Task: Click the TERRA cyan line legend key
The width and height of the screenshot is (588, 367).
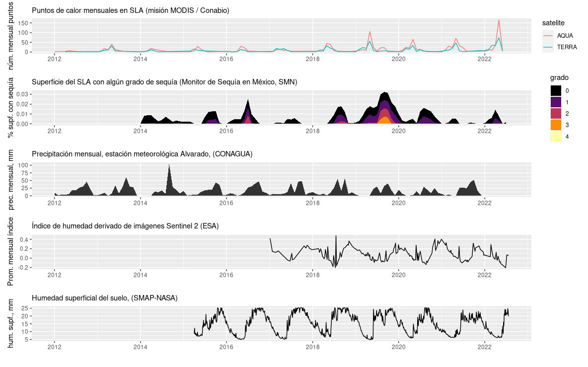Action: pos(548,47)
